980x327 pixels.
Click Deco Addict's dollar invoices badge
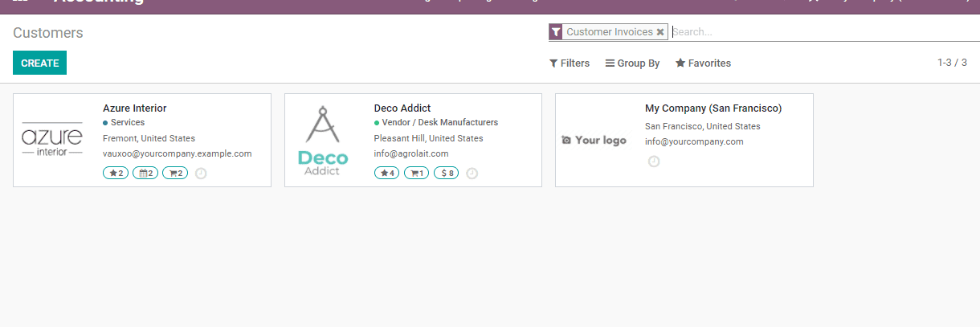[447, 173]
